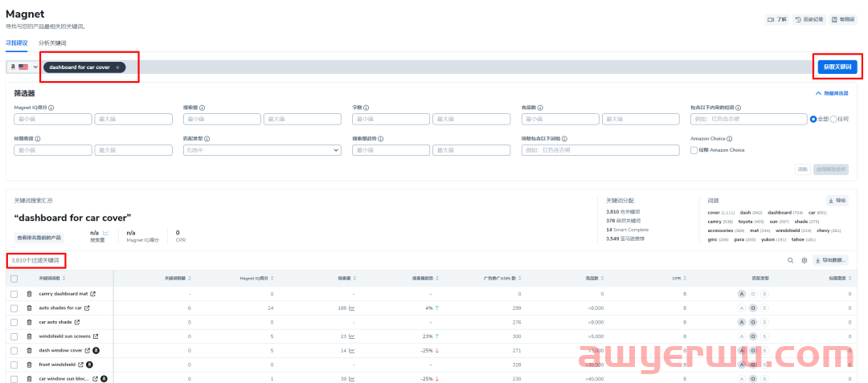Click the blue 获取关键词 button
The image size is (868, 383).
pyautogui.click(x=837, y=67)
